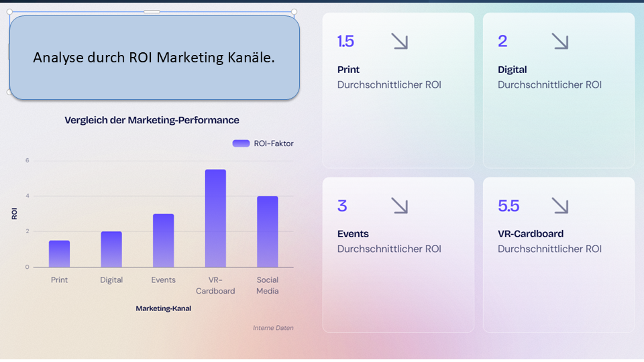Click the Print bar in the chart

tap(59, 253)
